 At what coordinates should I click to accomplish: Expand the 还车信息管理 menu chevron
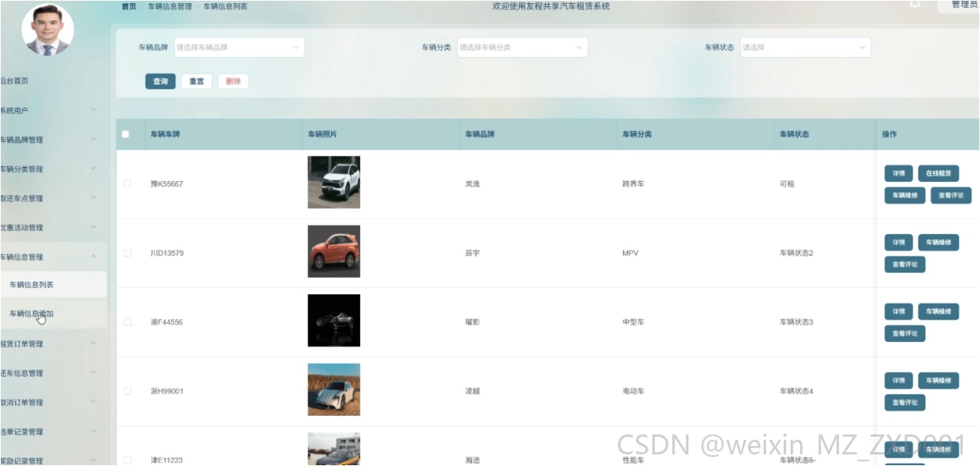pos(93,373)
